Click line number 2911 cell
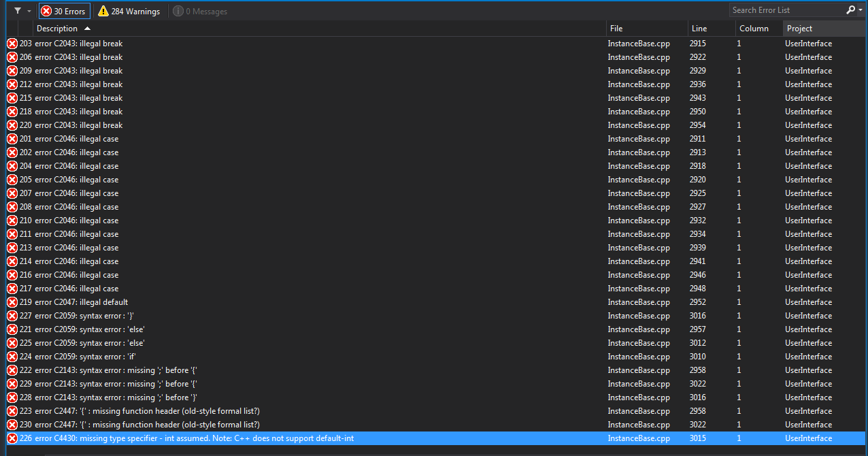This screenshot has height=456, width=868. point(698,139)
